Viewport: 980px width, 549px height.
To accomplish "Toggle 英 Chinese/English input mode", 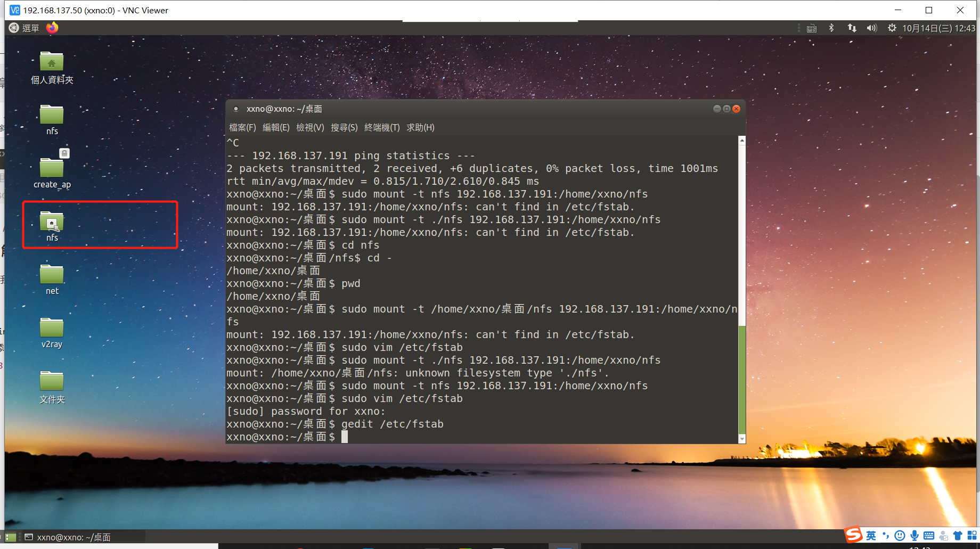I will (871, 535).
